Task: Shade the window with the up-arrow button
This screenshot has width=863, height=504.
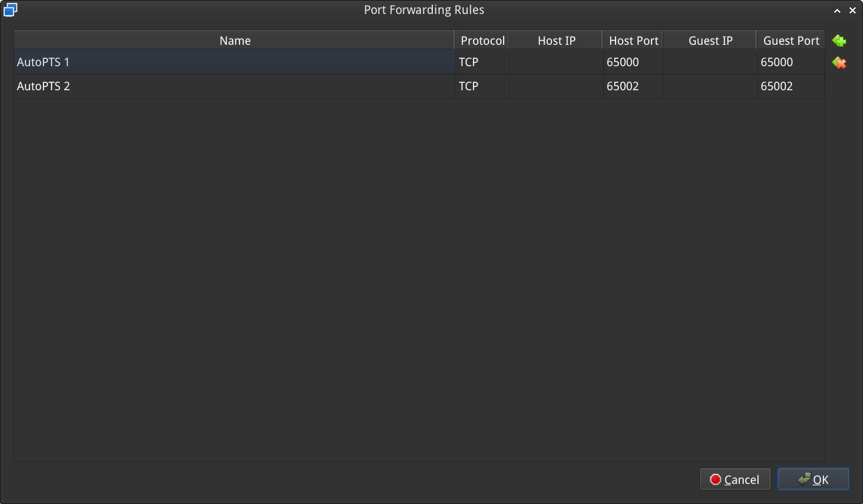Action: point(837,11)
